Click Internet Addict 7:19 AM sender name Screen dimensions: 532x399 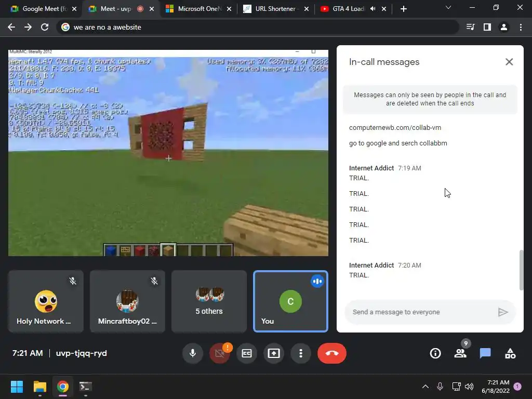pyautogui.click(x=371, y=168)
